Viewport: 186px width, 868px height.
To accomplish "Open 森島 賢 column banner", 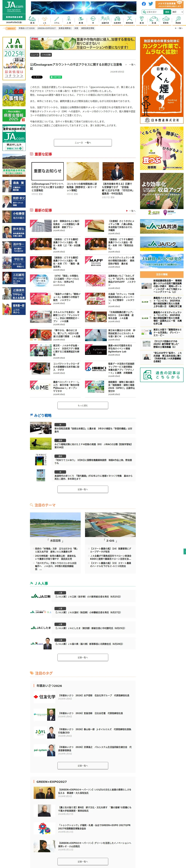I will click(x=14, y=186).
